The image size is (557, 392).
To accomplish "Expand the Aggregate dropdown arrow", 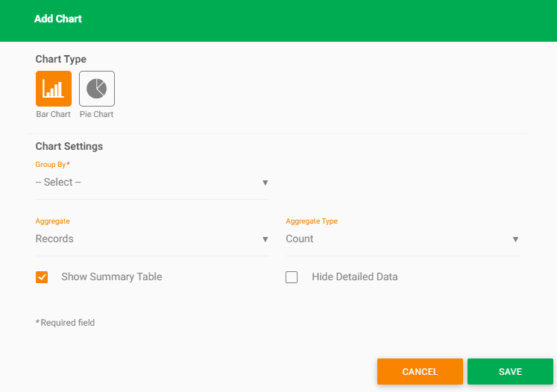I will (265, 239).
